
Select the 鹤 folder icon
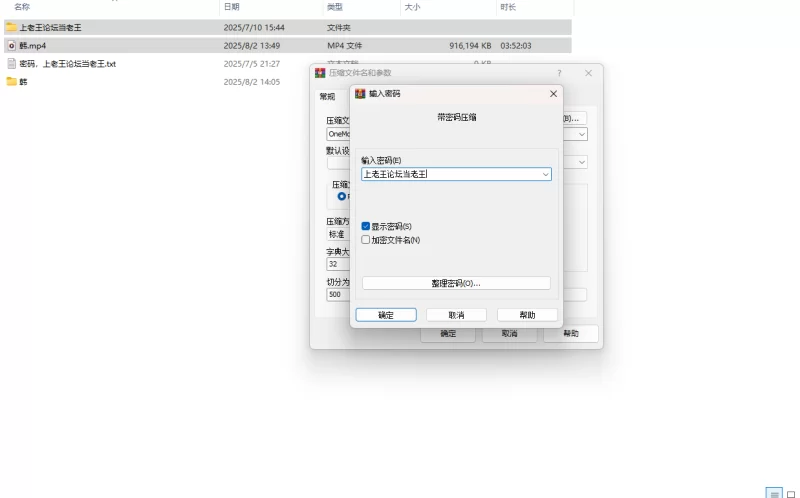(11, 81)
